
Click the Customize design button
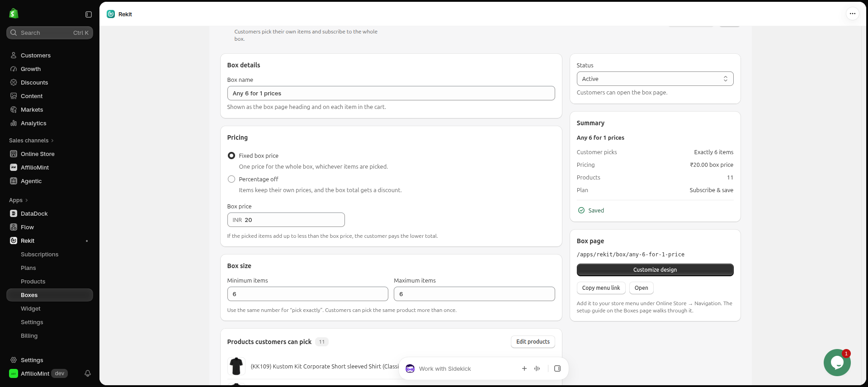pyautogui.click(x=655, y=270)
